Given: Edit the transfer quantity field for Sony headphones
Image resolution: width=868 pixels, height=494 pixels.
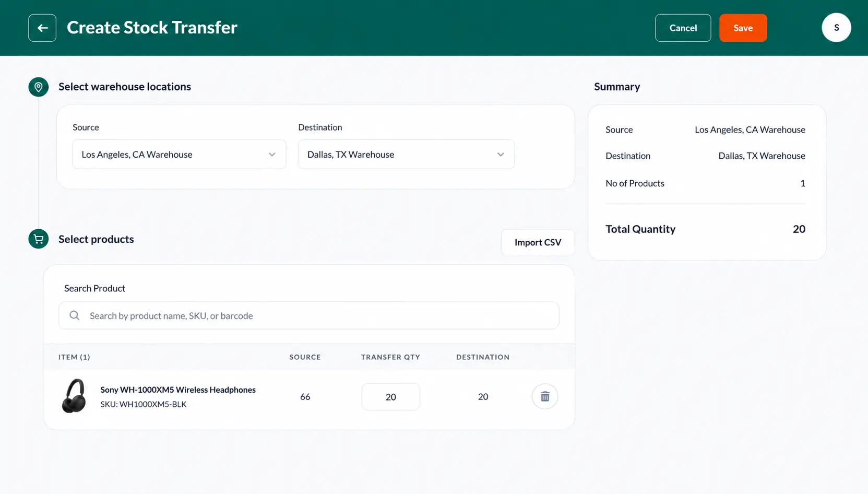Looking at the screenshot, I should click(390, 397).
